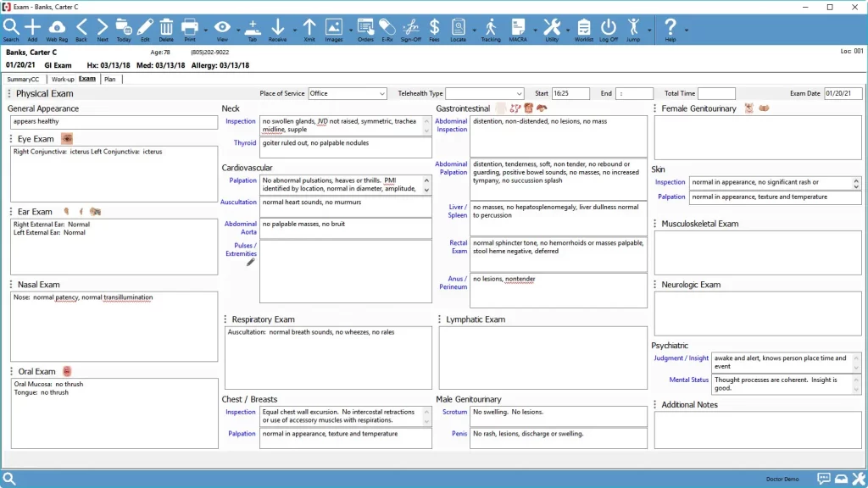
Task: Click the Fees dollar-sign icon
Action: click(435, 28)
